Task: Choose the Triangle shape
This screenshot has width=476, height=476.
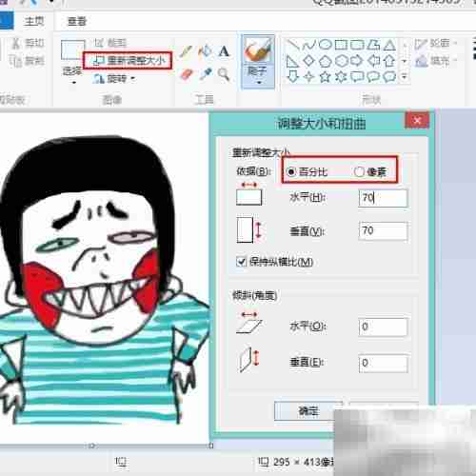Action: (389, 45)
